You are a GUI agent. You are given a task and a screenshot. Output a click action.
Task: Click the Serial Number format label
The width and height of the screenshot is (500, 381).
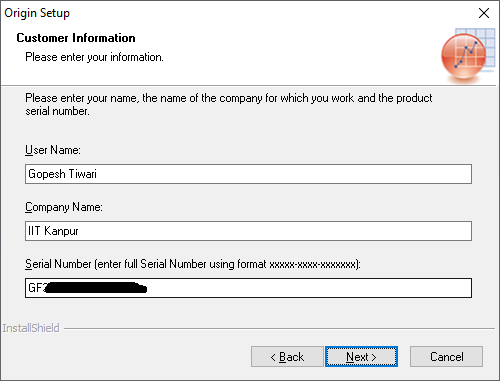[x=193, y=264]
